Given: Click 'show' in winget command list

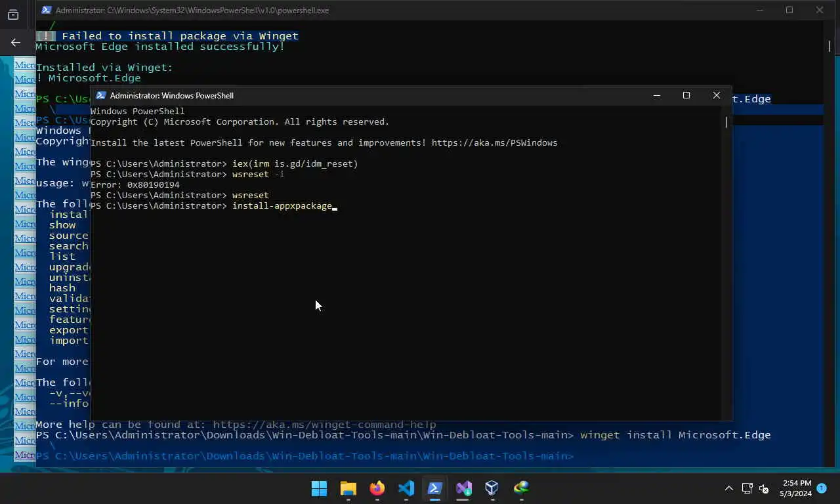Looking at the screenshot, I should [x=62, y=225].
